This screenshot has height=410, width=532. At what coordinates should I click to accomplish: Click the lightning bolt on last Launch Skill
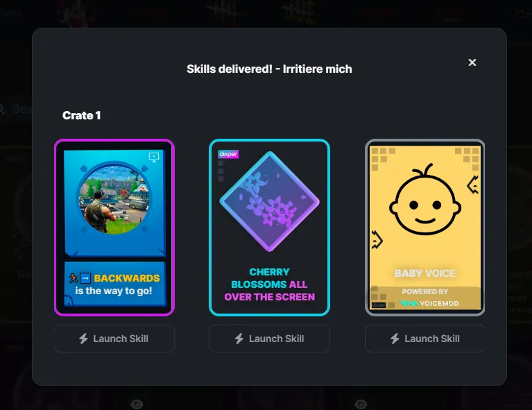(x=395, y=339)
